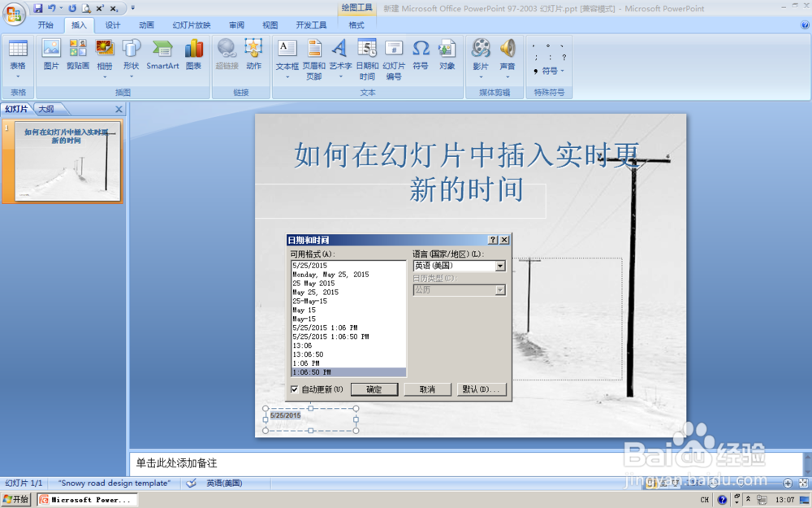Click the Print Preview icon in quick access toolbar
Image resolution: width=812 pixels, height=508 pixels.
coord(86,8)
